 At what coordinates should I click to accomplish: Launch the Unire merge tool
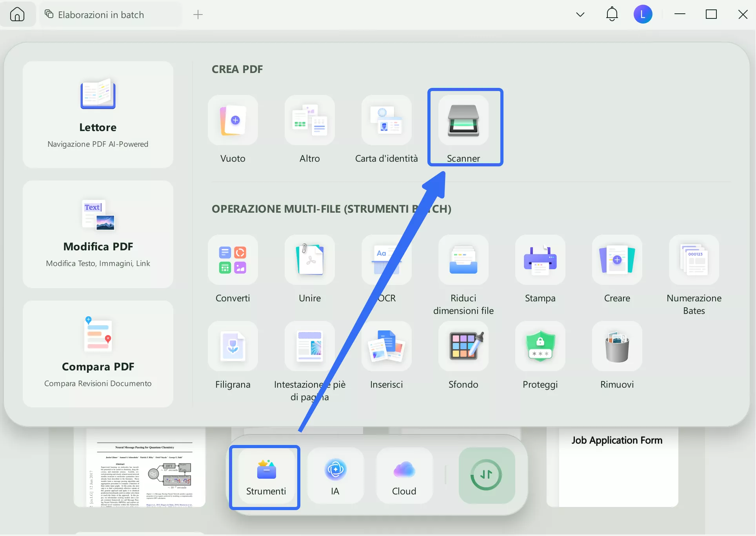coord(309,260)
